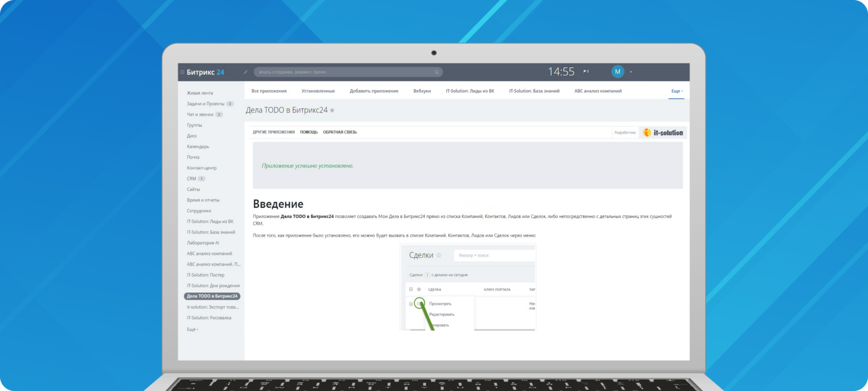Open IT-Solution: Лиды из ВК sidebar item
This screenshot has width=868, height=391.
(x=210, y=221)
